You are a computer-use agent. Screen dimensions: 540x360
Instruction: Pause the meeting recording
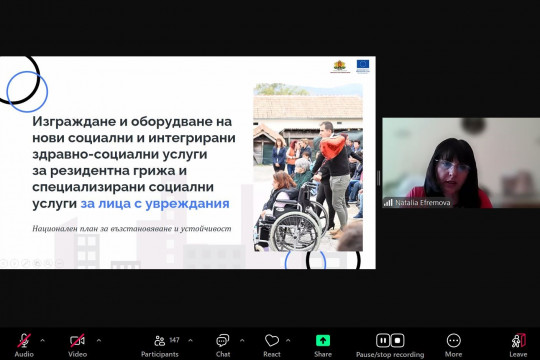point(383,341)
